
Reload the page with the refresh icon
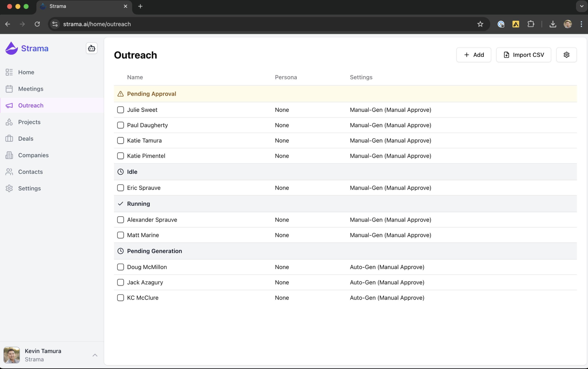click(37, 24)
